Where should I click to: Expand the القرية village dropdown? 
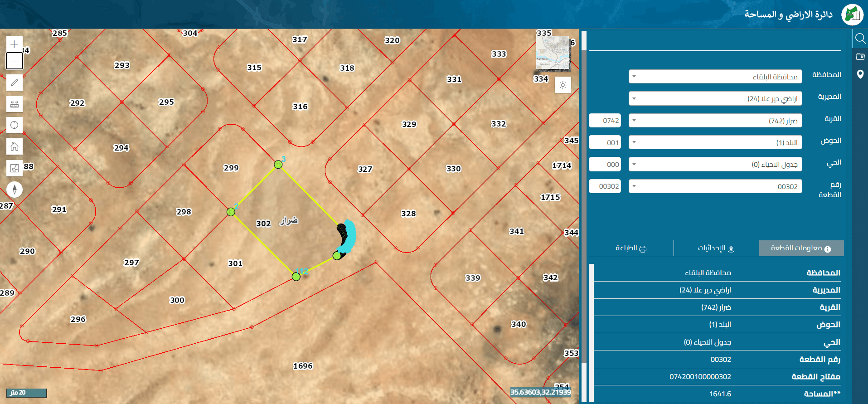tap(715, 121)
